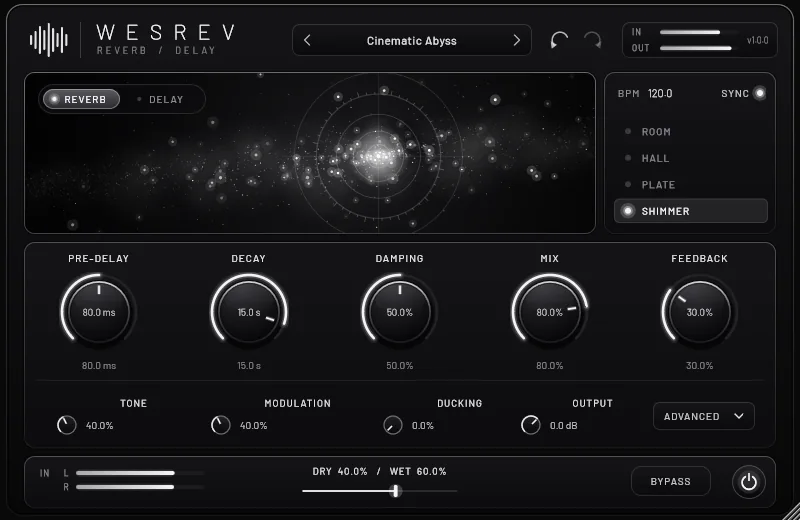The width and height of the screenshot is (800, 520).
Task: Toggle the SYNC switch
Action: pyautogui.click(x=759, y=93)
